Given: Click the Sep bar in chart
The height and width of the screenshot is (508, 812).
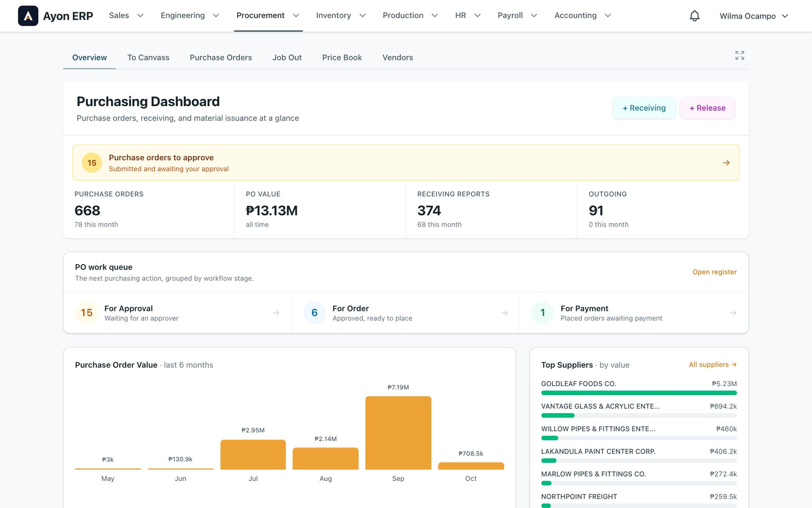Looking at the screenshot, I should [398, 433].
